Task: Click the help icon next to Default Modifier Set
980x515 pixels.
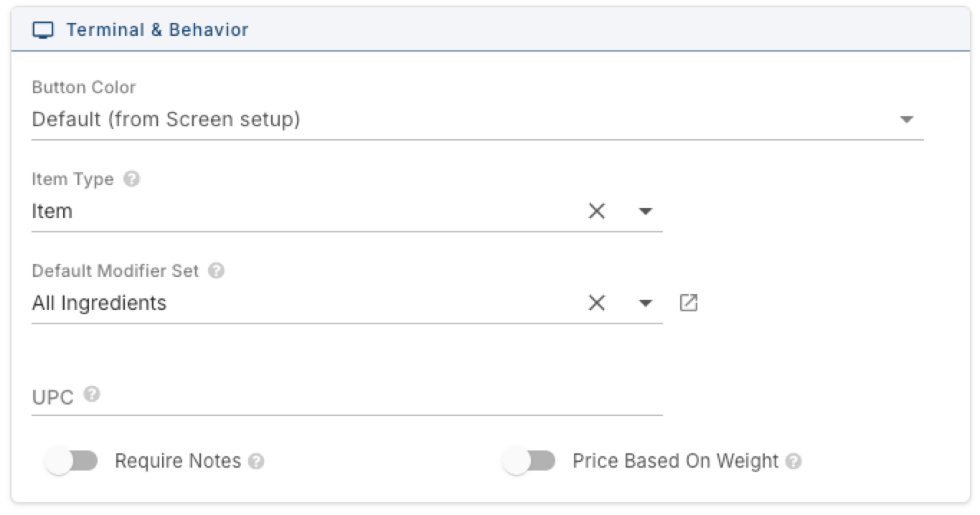Action: tap(216, 270)
